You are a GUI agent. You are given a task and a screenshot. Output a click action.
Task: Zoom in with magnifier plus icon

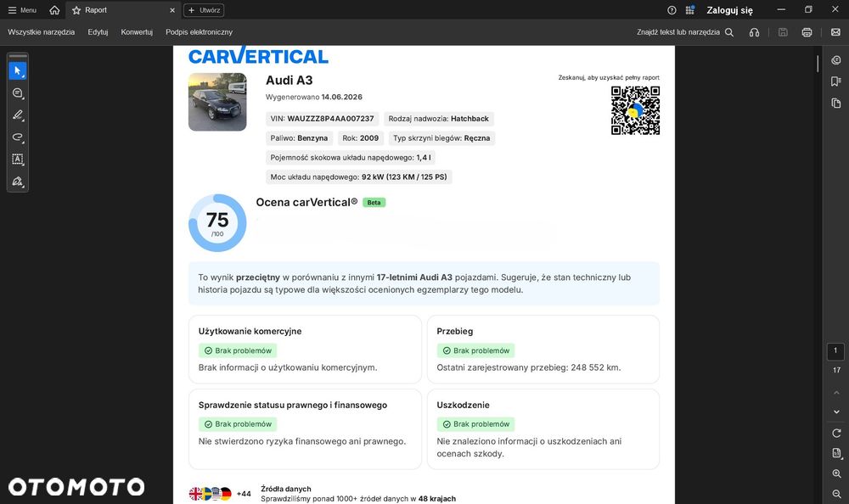pos(836,473)
